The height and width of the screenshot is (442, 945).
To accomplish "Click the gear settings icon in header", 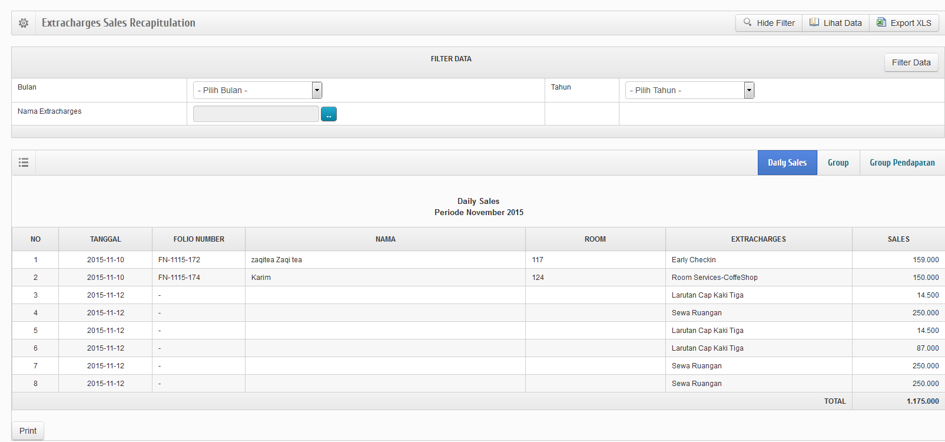I will tap(24, 23).
